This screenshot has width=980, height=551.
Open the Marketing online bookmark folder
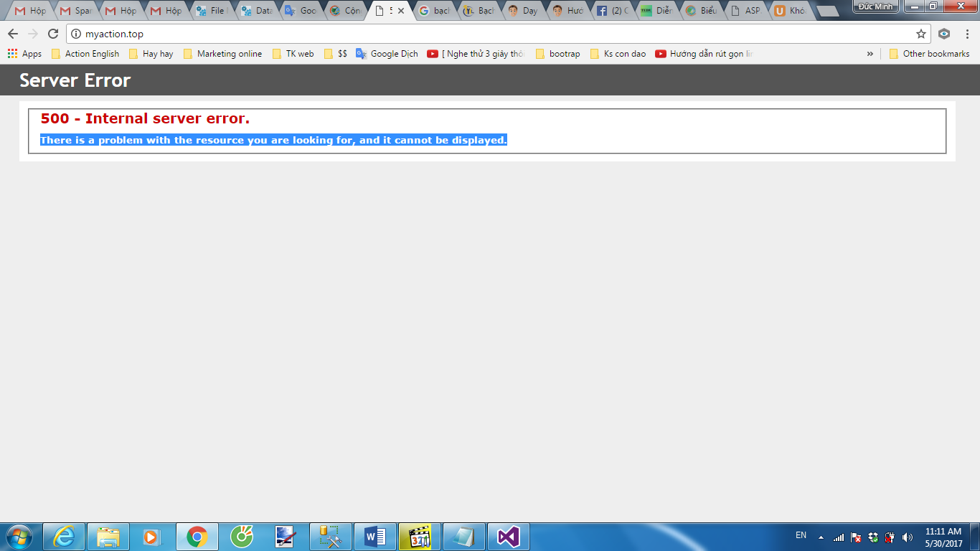[222, 54]
